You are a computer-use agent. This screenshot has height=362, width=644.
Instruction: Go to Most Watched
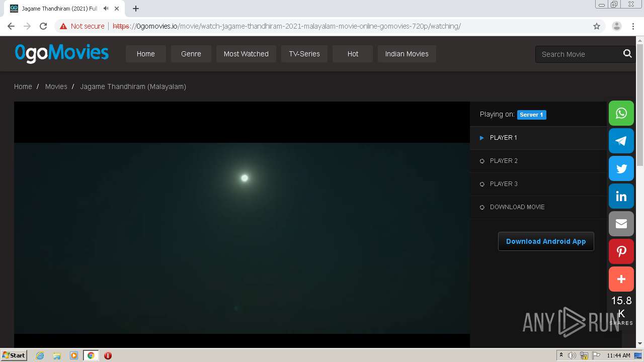[246, 54]
